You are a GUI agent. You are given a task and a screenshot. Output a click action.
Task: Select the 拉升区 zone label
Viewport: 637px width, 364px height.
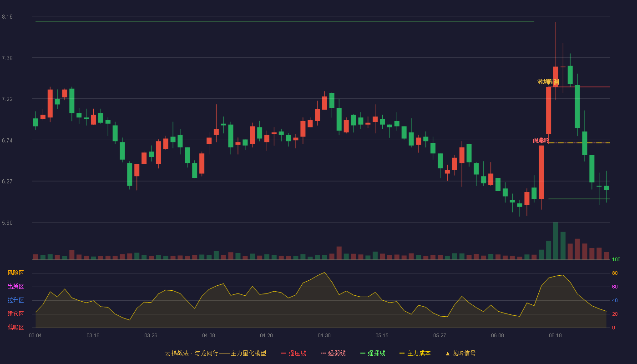[x=16, y=300]
